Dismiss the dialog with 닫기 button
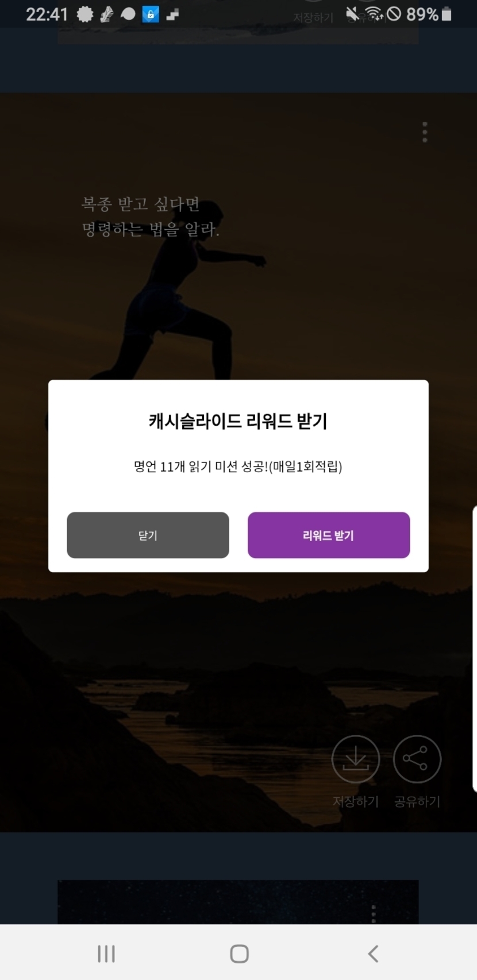 pos(148,535)
